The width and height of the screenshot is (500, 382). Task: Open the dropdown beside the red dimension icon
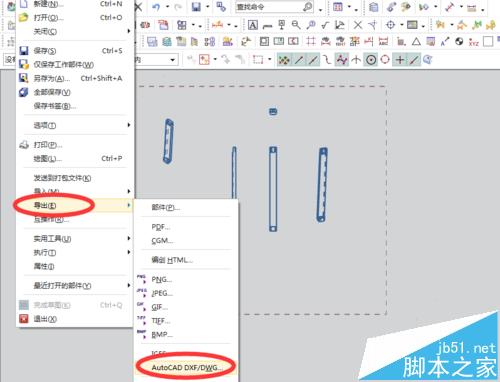(x=229, y=25)
